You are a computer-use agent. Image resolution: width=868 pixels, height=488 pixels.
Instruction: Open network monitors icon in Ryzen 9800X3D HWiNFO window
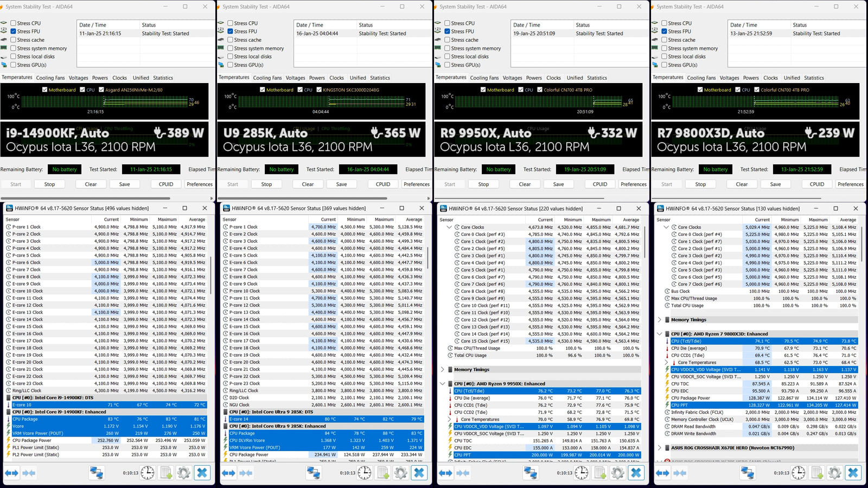coord(748,473)
